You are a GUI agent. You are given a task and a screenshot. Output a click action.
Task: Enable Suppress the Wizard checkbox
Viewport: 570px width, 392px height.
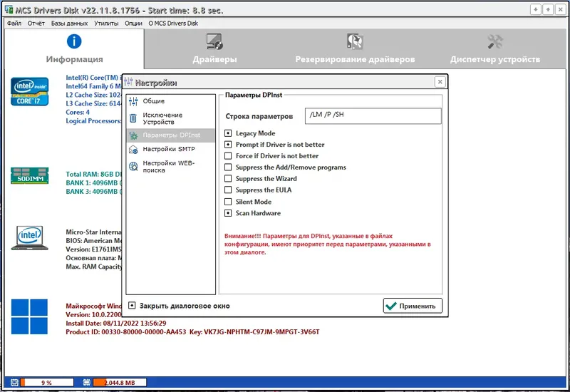228,179
